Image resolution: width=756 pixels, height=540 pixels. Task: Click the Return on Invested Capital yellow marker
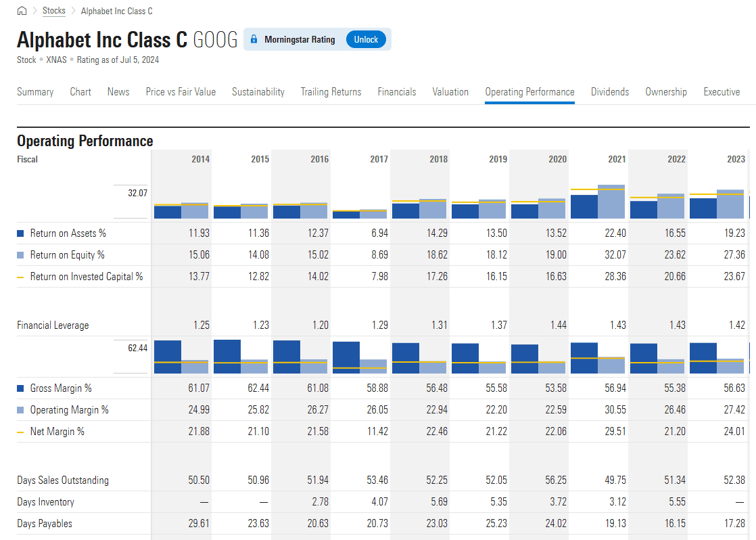(20, 277)
